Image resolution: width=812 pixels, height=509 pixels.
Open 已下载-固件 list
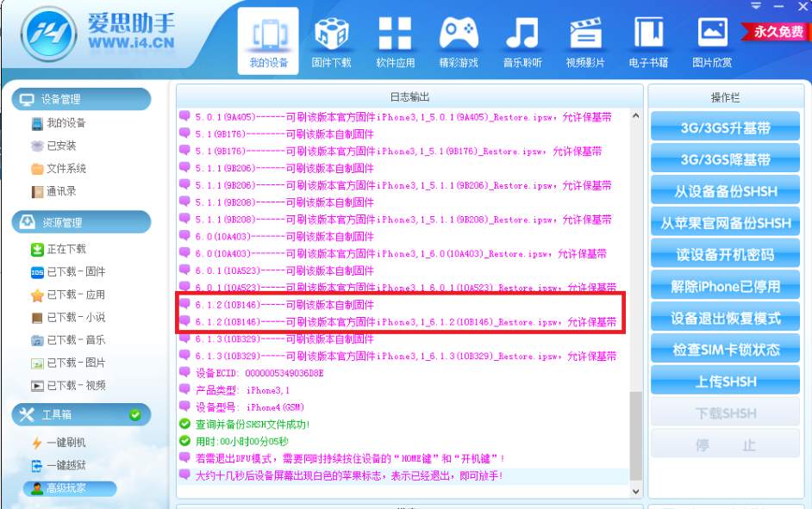click(68, 272)
